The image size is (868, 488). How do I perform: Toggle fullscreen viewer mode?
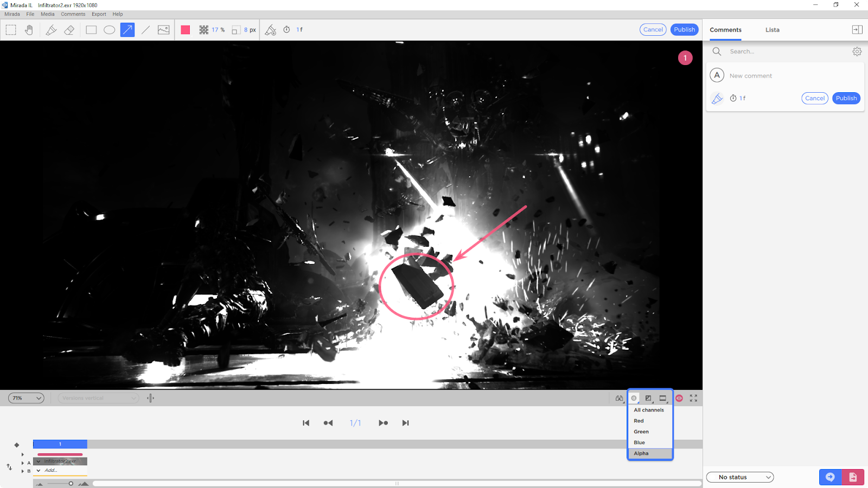click(x=693, y=398)
